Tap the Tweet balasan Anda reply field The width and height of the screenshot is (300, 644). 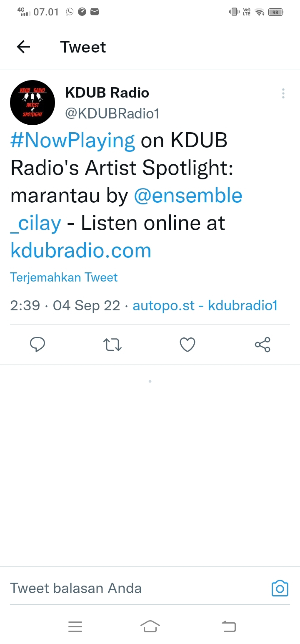point(137,588)
